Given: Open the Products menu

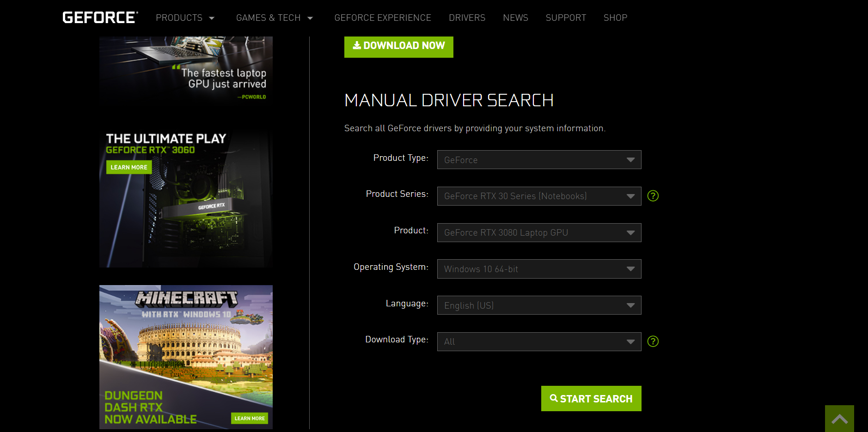Looking at the screenshot, I should (185, 18).
